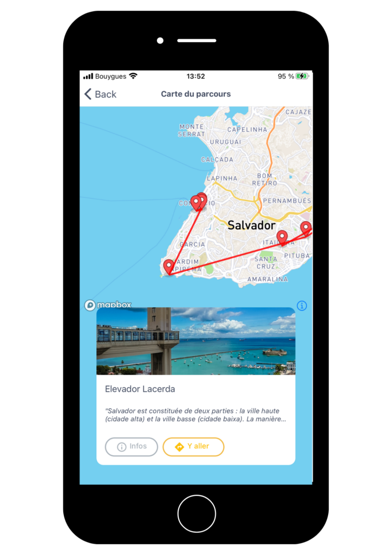This screenshot has width=392, height=555.
Task: Click the yellow directions diamond icon
Action: [x=180, y=447]
